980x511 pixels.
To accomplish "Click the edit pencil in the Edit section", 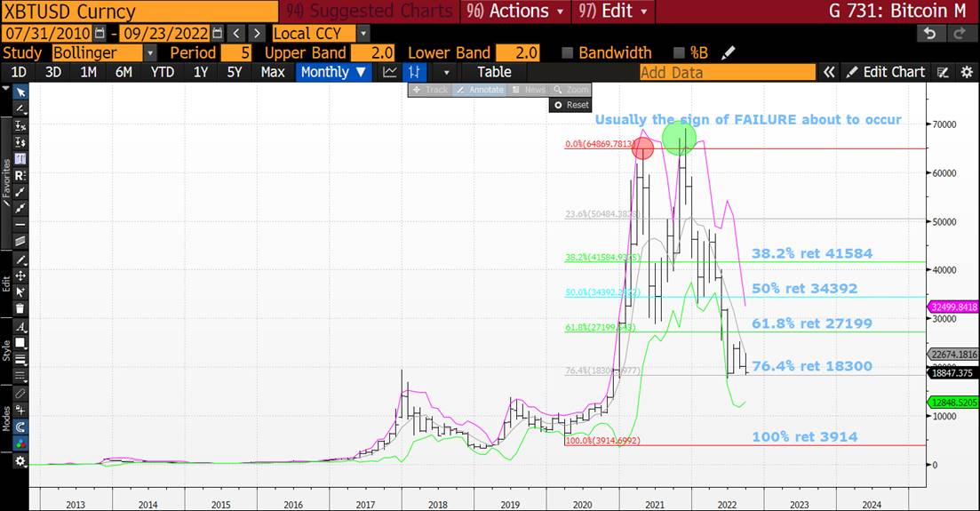I will click(20, 259).
